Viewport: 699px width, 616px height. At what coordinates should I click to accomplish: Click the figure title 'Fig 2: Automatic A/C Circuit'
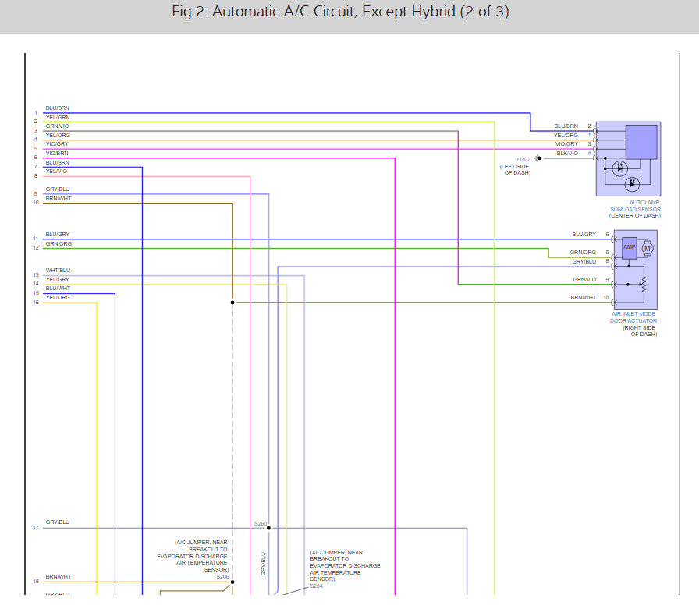pyautogui.click(x=340, y=12)
